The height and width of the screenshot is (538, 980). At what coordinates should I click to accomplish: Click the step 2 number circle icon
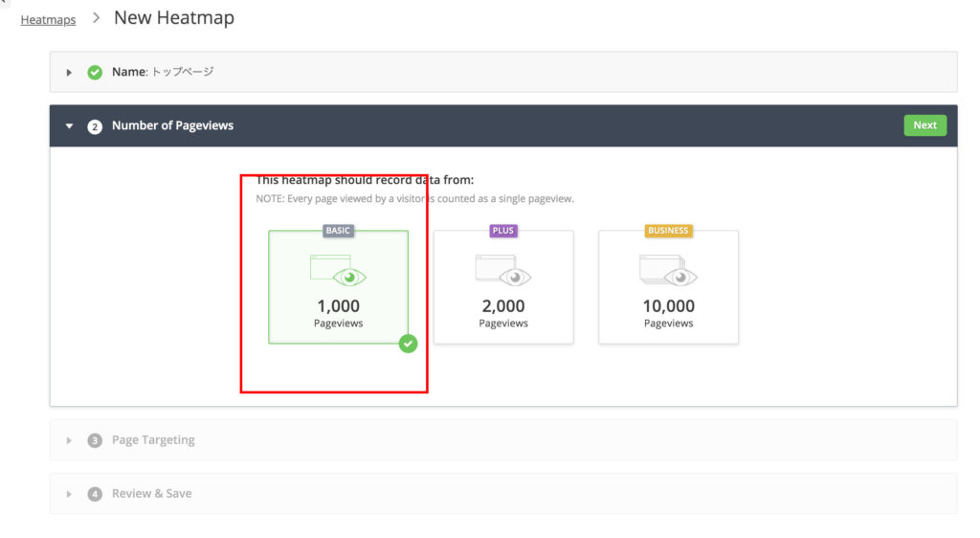[x=95, y=127]
